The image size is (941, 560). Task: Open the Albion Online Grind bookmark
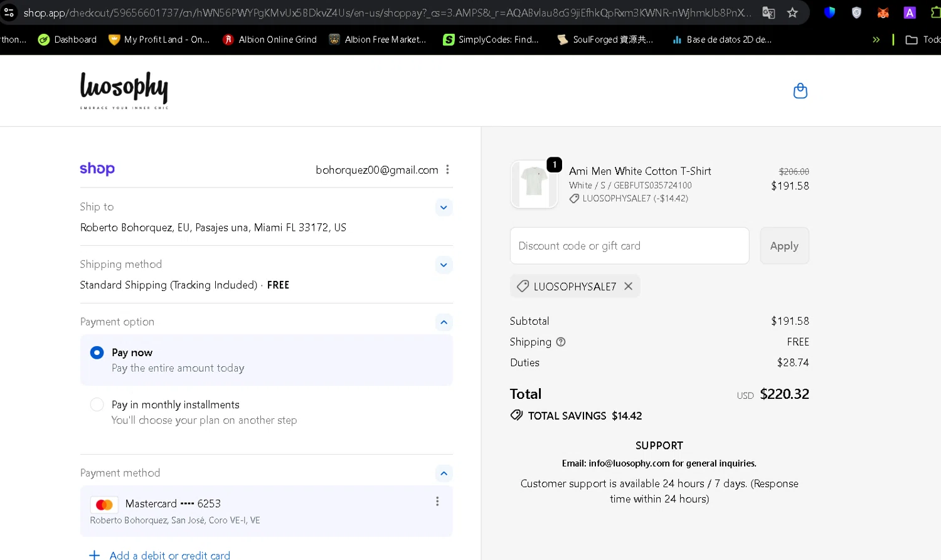coord(270,40)
